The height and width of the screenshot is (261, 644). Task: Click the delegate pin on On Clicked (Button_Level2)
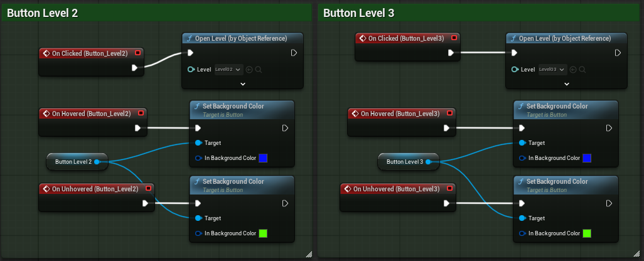(138, 53)
